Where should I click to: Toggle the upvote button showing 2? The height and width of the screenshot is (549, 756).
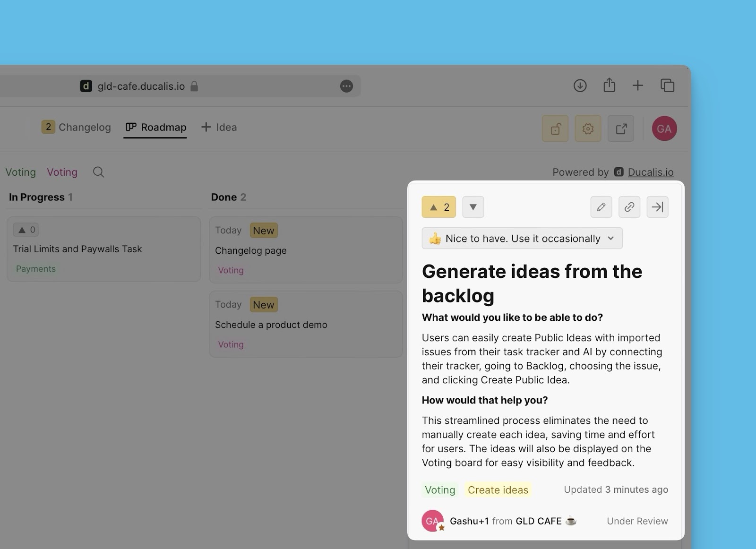click(438, 207)
